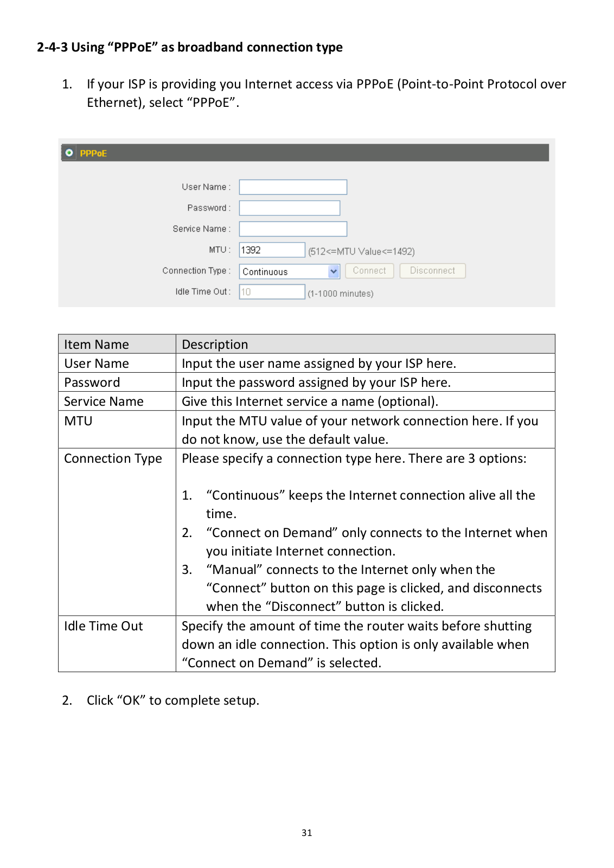The width and height of the screenshot is (614, 868).
Task: Click the MTU field showing 1392
Action: pos(272,250)
